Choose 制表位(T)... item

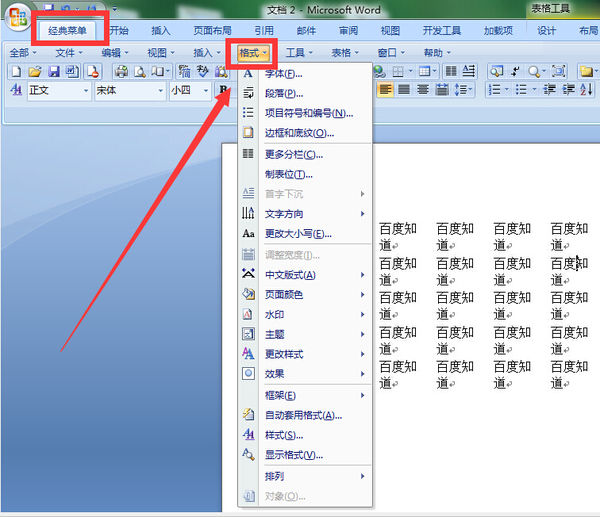(x=305, y=175)
